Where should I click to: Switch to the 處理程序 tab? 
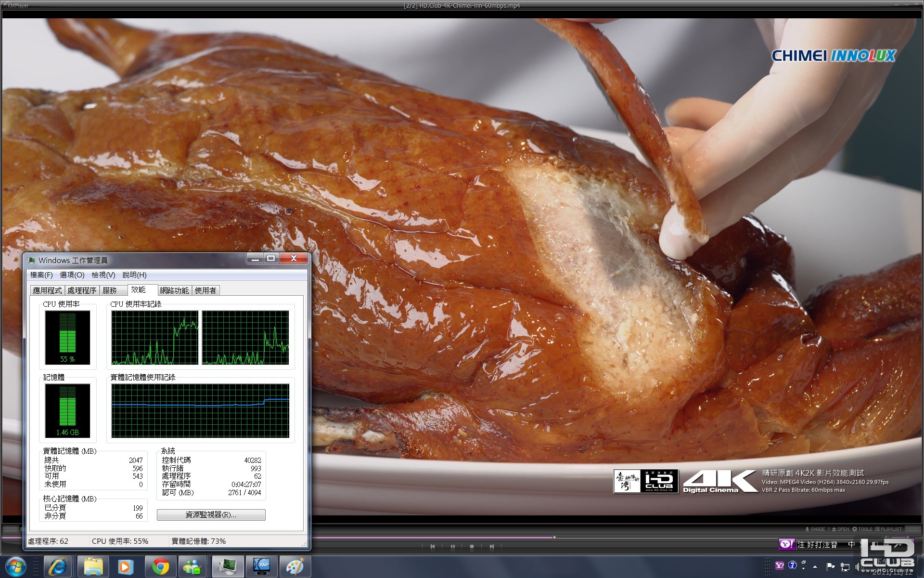tap(82, 290)
